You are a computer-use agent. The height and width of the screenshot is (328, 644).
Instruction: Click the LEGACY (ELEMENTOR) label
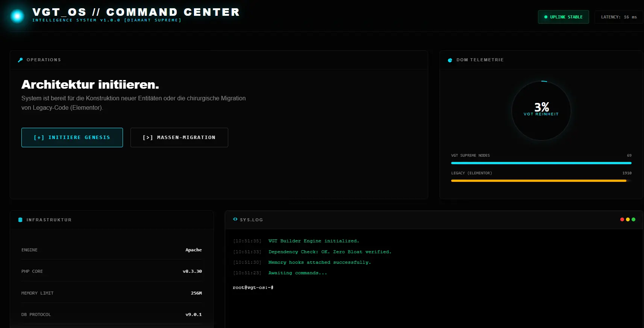pyautogui.click(x=471, y=173)
